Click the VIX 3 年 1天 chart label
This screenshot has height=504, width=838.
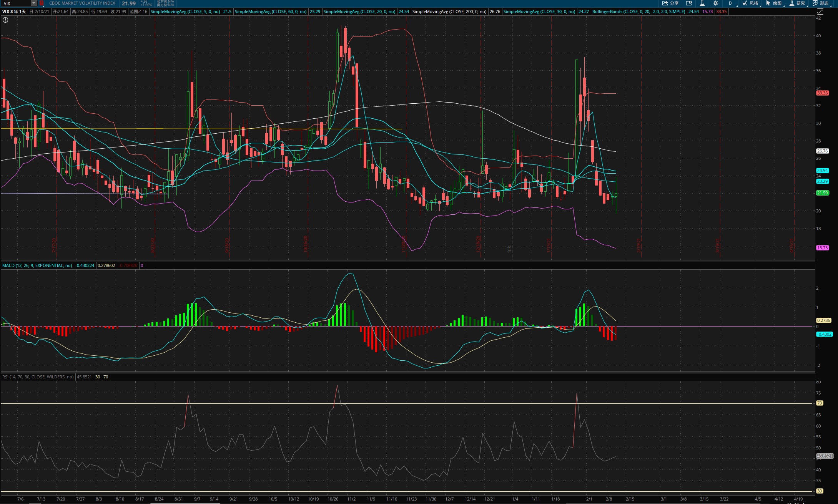coord(14,12)
